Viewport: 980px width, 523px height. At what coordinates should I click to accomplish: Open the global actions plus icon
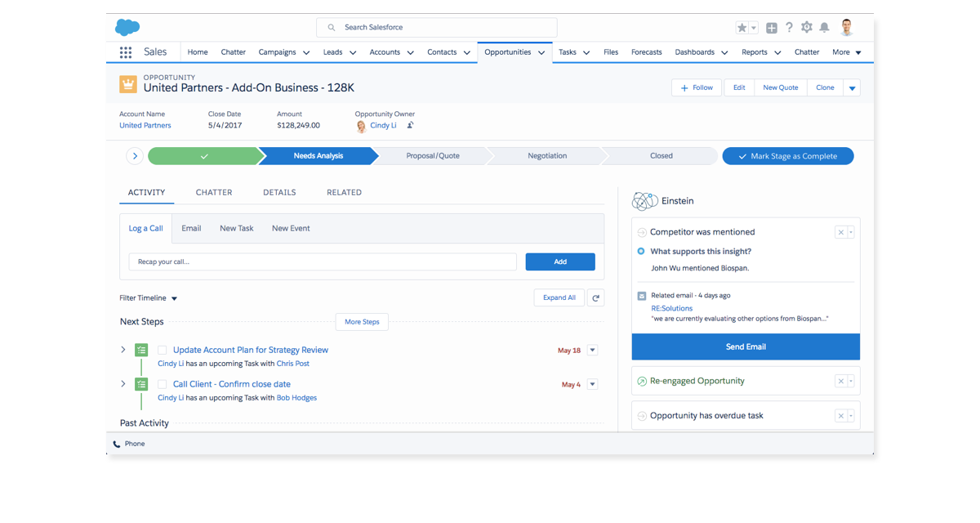click(772, 28)
